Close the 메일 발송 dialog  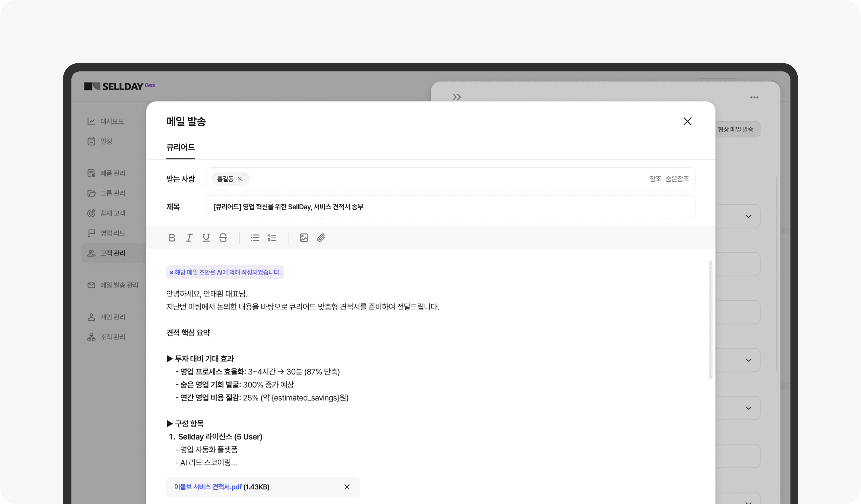687,121
